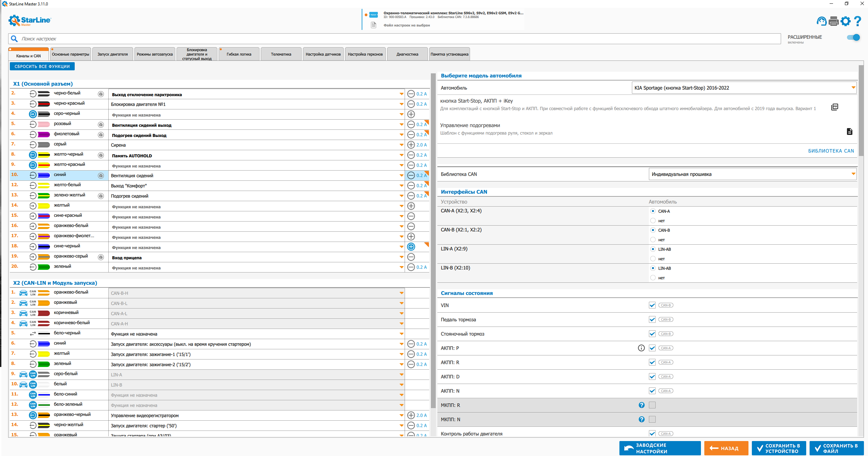This screenshot has height=456, width=868.
Task: Click channel settings icon for розовый wire
Action: coord(101,125)
